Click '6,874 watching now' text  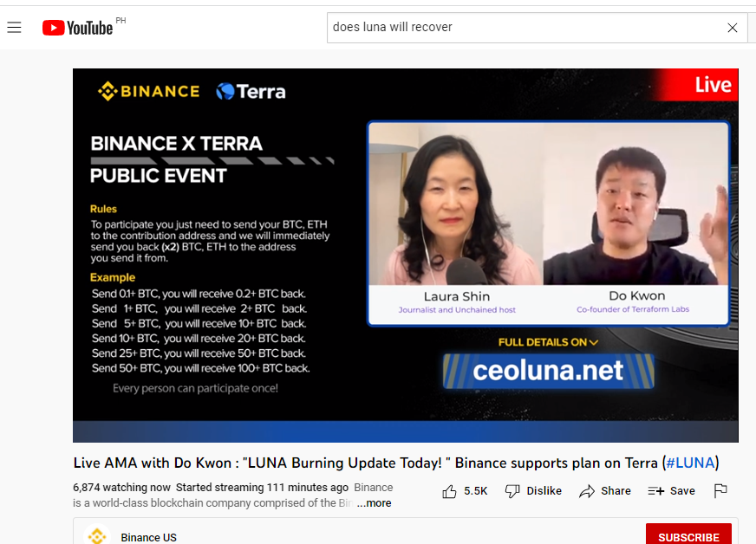click(121, 488)
